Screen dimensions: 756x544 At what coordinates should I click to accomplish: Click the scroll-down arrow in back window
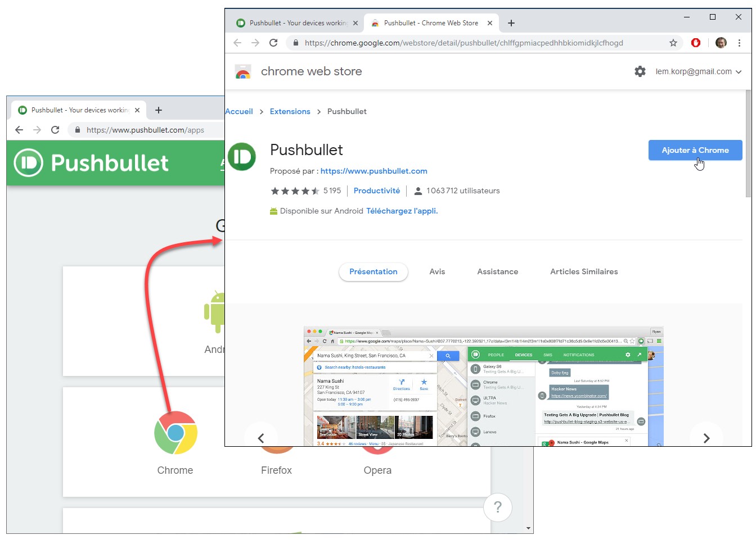click(x=528, y=528)
